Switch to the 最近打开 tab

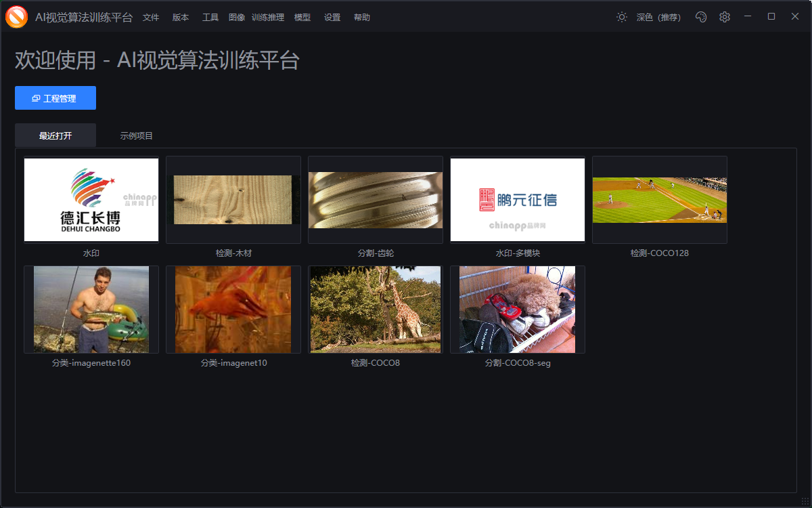55,135
